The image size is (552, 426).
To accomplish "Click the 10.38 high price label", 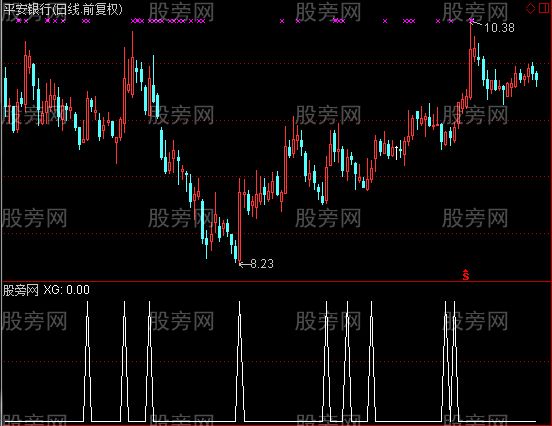I will [499, 27].
